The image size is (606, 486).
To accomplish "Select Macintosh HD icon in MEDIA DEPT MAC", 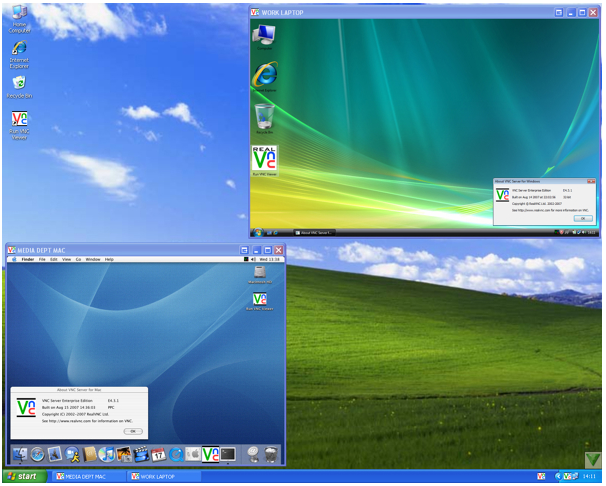I will pyautogui.click(x=260, y=275).
